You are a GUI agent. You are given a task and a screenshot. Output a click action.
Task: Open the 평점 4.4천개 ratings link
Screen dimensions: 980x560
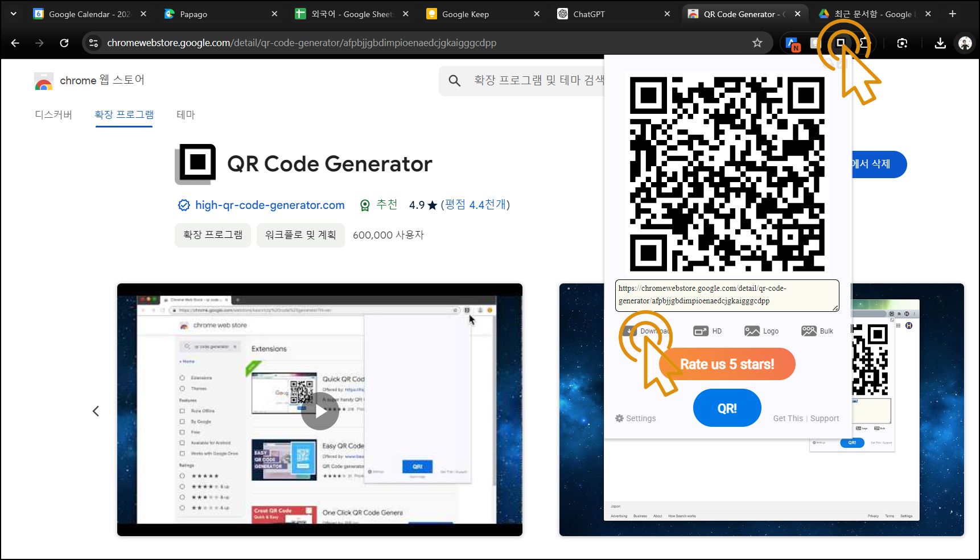[x=475, y=205]
